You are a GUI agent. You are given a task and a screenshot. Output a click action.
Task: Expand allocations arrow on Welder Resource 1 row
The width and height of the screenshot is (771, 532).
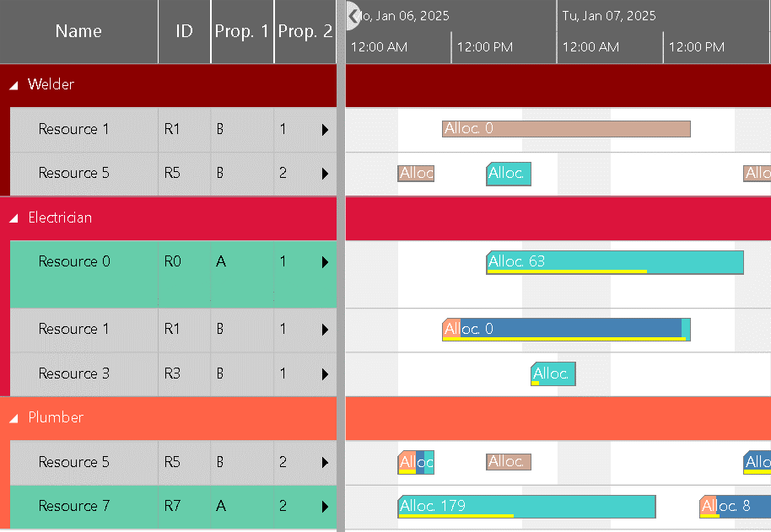click(x=326, y=129)
